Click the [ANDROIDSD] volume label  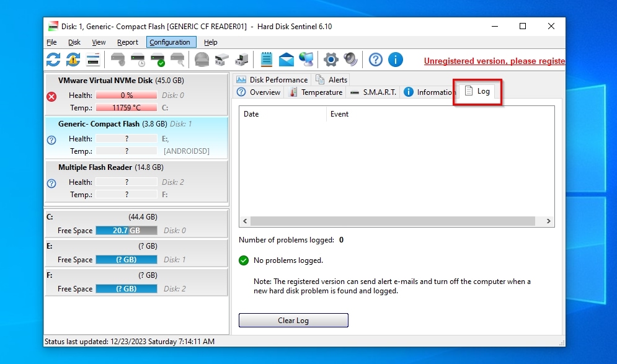click(x=187, y=151)
